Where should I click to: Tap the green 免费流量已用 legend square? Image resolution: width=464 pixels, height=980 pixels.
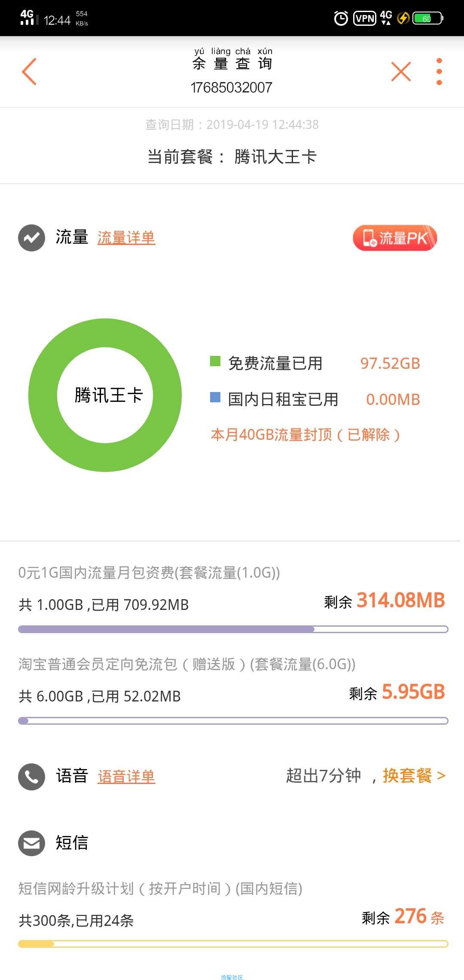point(215,361)
